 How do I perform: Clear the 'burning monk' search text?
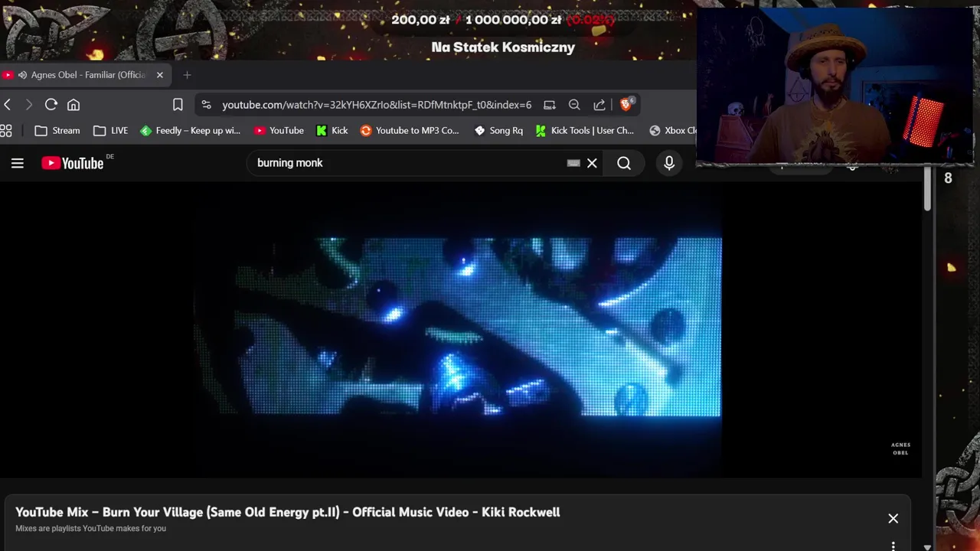click(x=592, y=163)
